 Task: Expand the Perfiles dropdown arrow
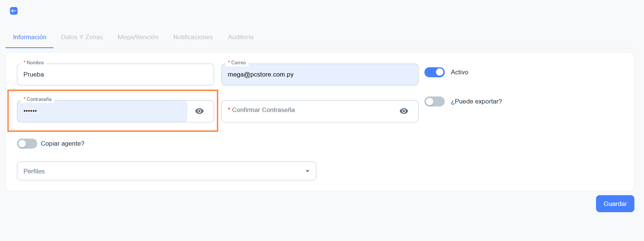(307, 171)
